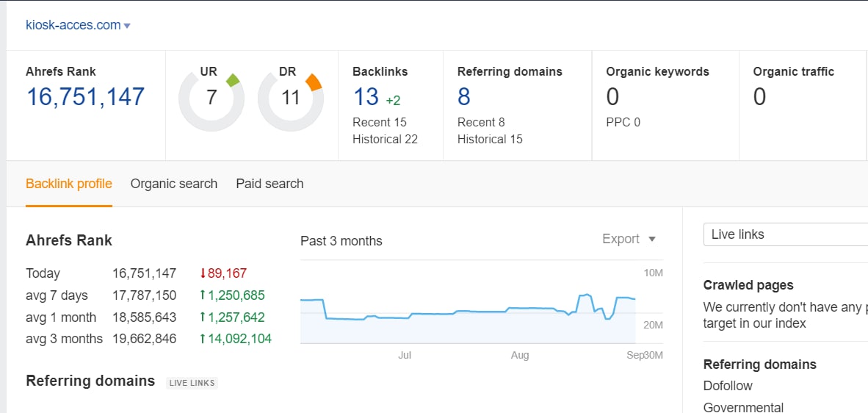Click the 'PPC 0' text
The height and width of the screenshot is (413, 868).
click(623, 122)
